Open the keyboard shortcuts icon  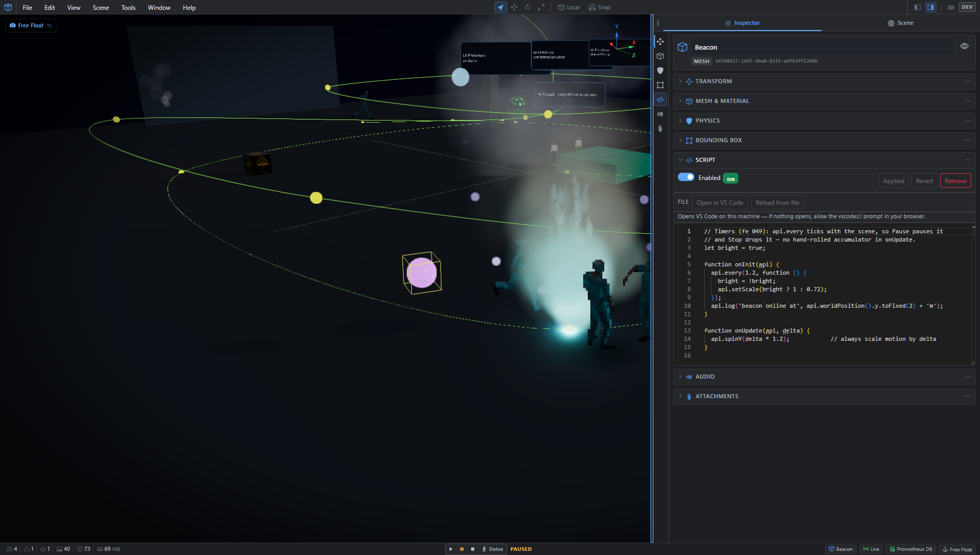click(951, 7)
